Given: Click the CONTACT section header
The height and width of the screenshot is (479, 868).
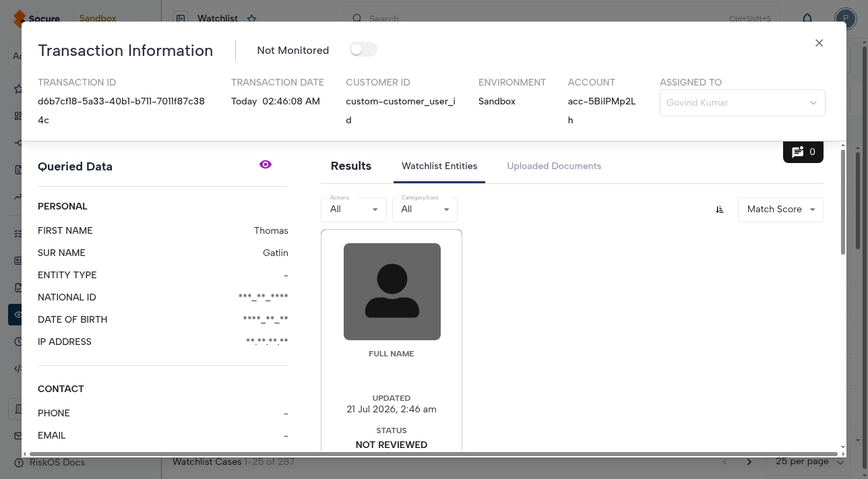Looking at the screenshot, I should click(x=61, y=389).
